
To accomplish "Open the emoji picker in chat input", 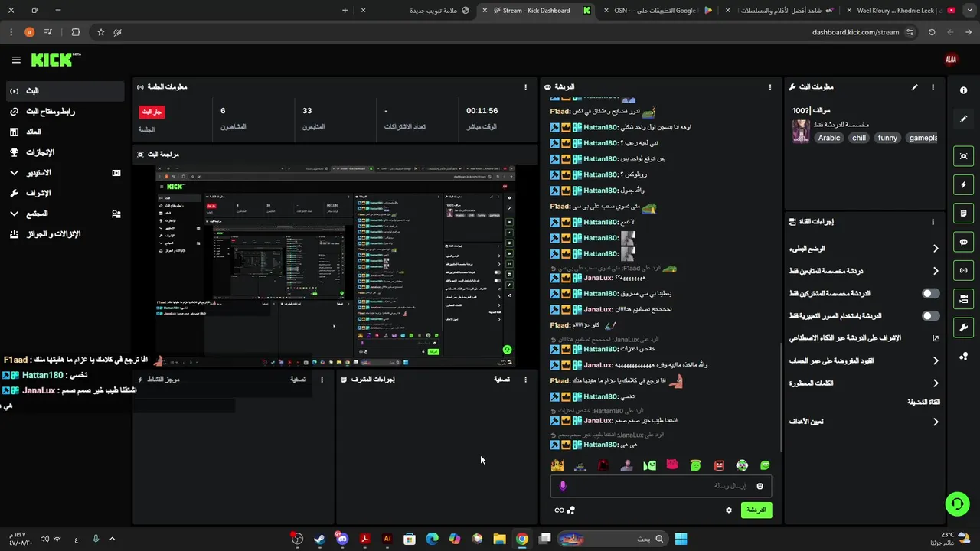I will click(759, 486).
